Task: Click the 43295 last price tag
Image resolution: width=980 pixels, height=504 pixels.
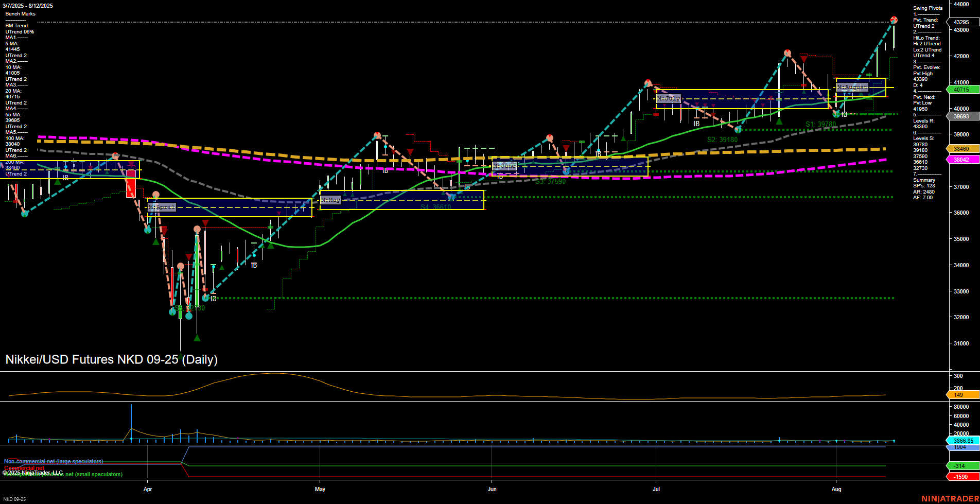Action: point(961,22)
